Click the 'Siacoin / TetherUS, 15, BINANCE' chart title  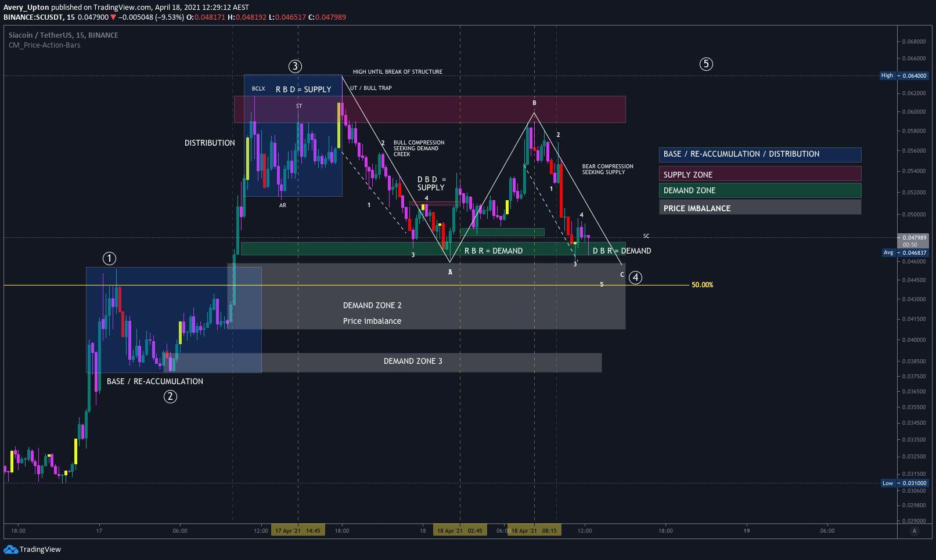[63, 35]
